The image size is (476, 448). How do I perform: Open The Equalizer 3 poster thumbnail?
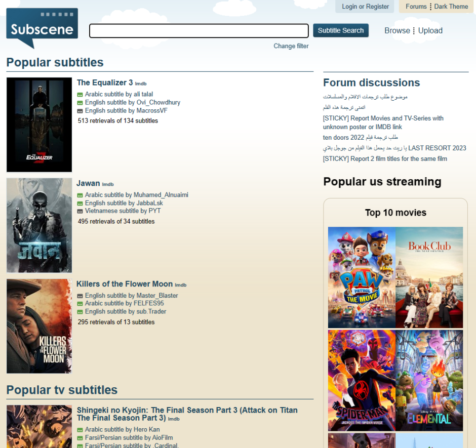click(39, 125)
